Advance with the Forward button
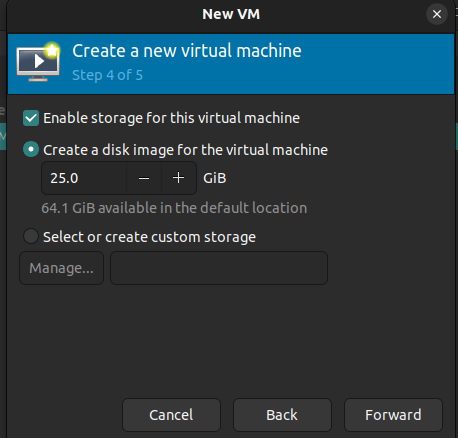The height and width of the screenshot is (438, 458). pyautogui.click(x=393, y=415)
